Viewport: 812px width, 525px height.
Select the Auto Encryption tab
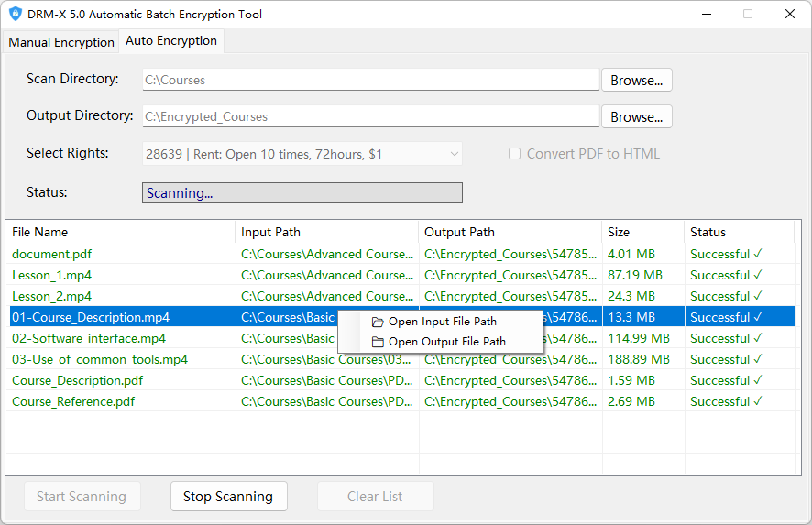click(x=171, y=41)
